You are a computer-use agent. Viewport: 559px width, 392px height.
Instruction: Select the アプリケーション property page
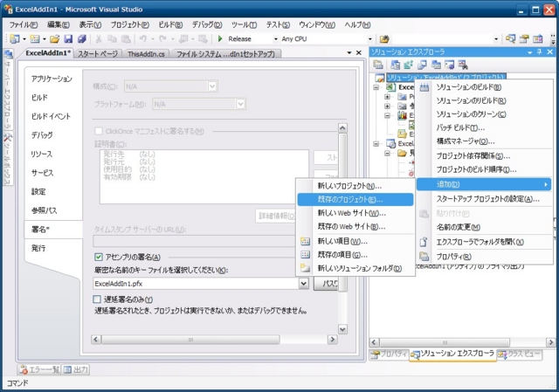coord(52,79)
